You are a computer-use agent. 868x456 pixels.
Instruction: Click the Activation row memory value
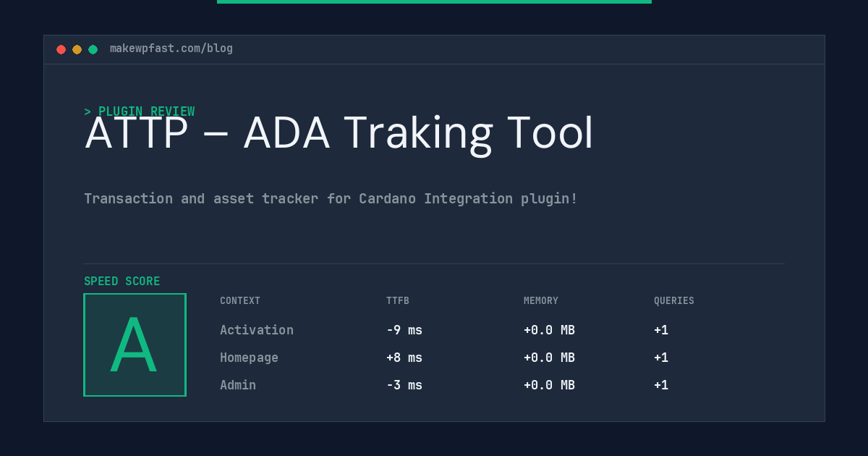coord(549,330)
